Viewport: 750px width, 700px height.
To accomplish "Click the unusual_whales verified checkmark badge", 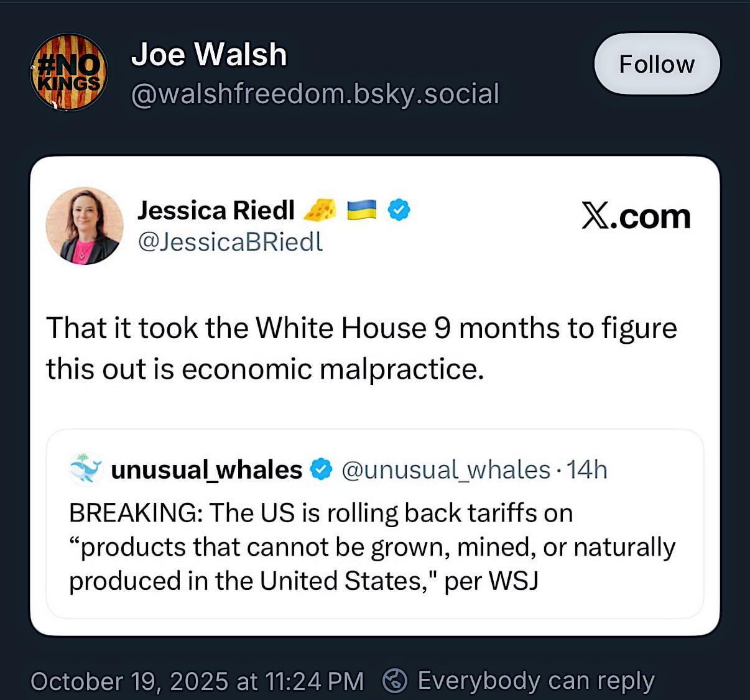I will tap(321, 470).
